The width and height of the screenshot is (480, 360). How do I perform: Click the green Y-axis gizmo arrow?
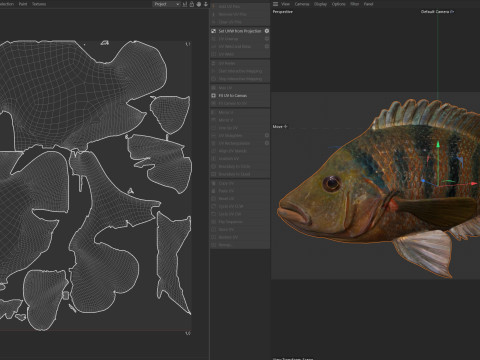coord(438,144)
